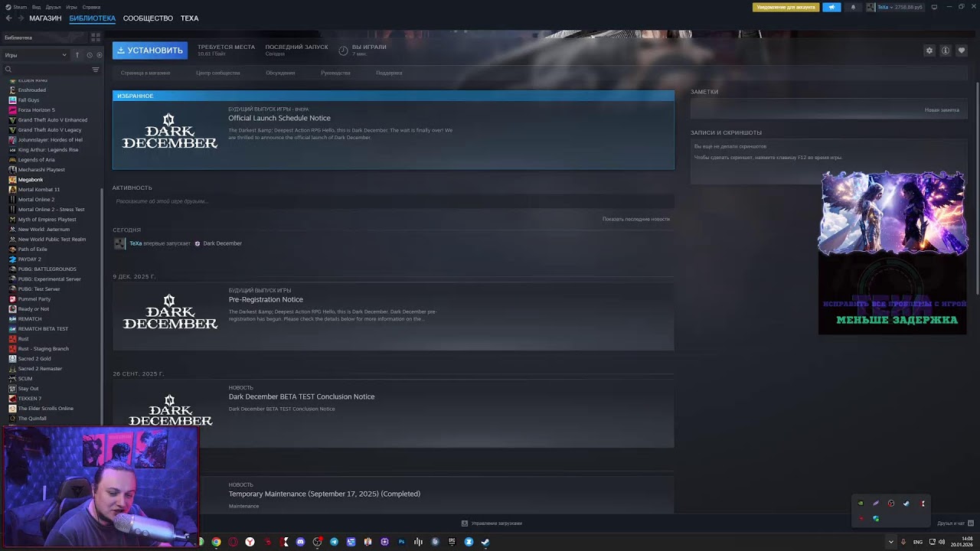This screenshot has height=551, width=980.
Task: Click the activity comment input field
Action: coord(393,201)
